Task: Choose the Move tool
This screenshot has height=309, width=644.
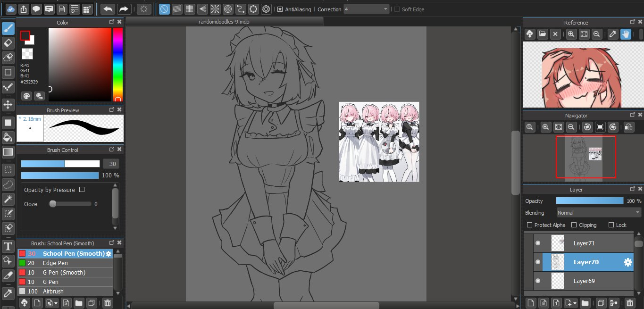Action: coord(8,104)
